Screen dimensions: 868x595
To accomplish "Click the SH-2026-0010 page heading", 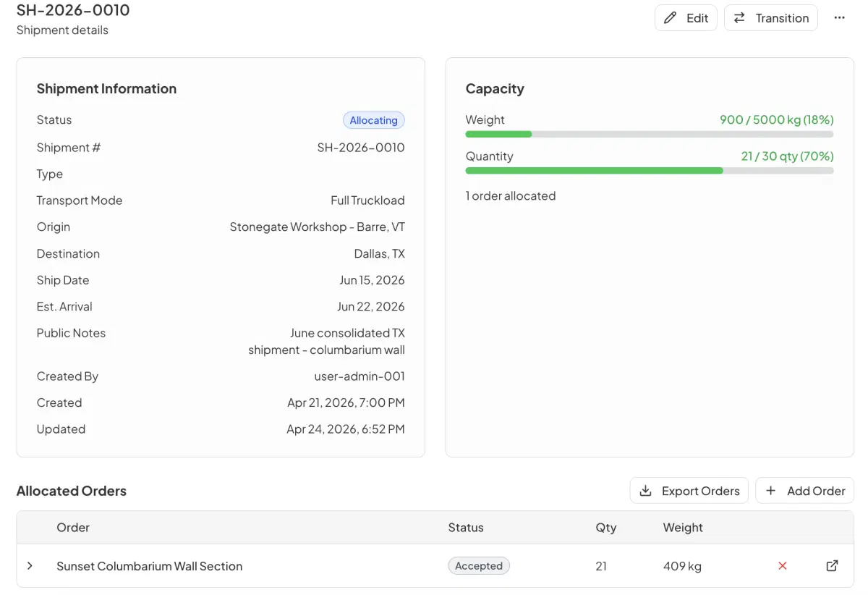I will click(x=73, y=10).
